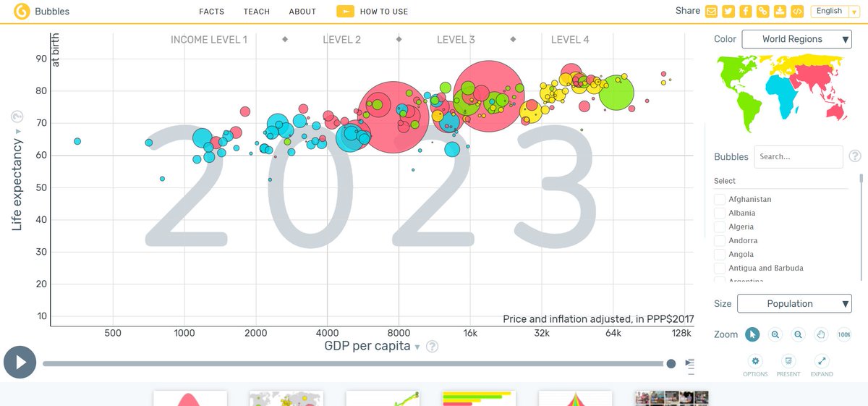Screen dimensions: 868x406
Task: Select the zoom-out magnifier tool
Action: tap(798, 334)
